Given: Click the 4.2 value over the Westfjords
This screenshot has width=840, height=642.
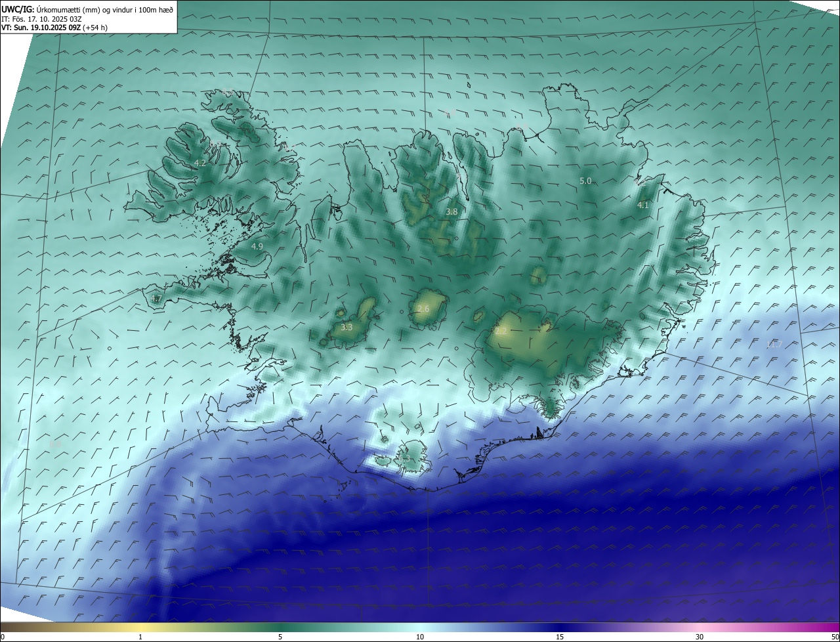Looking at the screenshot, I should click(200, 163).
